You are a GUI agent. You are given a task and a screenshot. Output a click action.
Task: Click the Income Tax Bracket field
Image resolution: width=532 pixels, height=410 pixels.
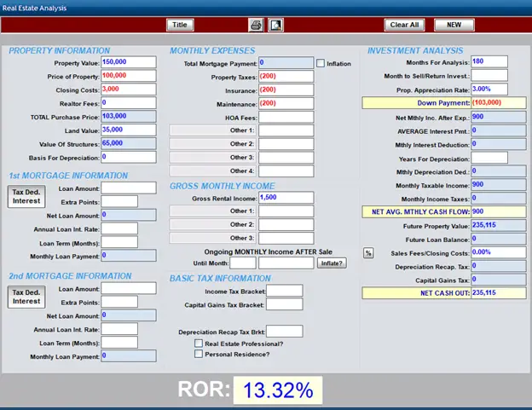tap(284, 291)
